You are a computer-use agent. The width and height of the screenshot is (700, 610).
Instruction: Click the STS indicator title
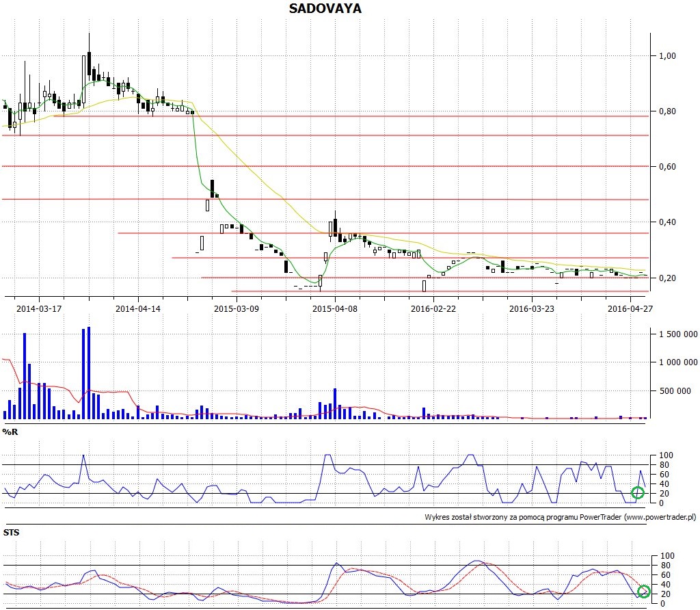[11, 532]
